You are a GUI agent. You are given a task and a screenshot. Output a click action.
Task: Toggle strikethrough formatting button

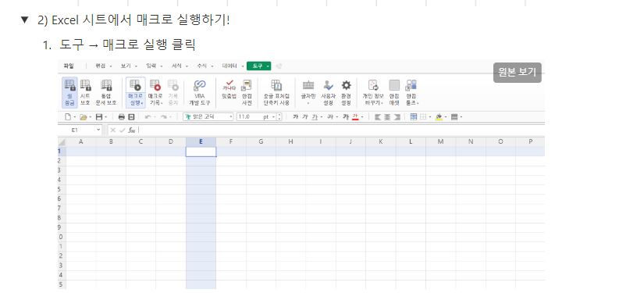[329, 117]
